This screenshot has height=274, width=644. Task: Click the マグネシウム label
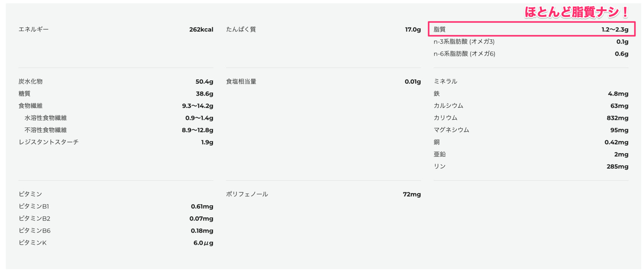point(451,130)
